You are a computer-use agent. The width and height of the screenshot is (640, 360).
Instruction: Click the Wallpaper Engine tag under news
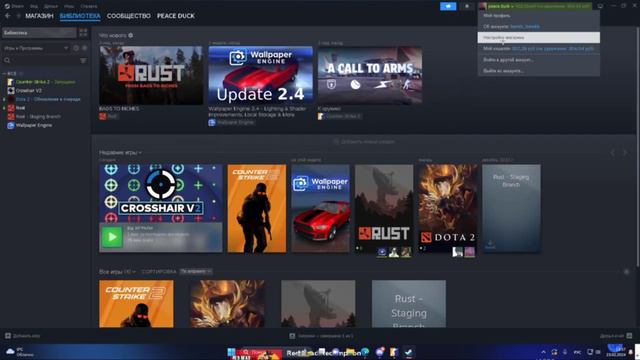(231, 122)
